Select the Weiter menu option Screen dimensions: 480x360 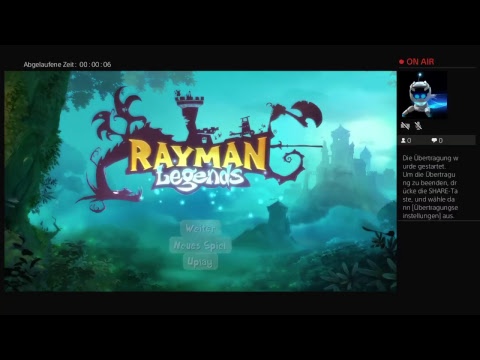click(200, 228)
